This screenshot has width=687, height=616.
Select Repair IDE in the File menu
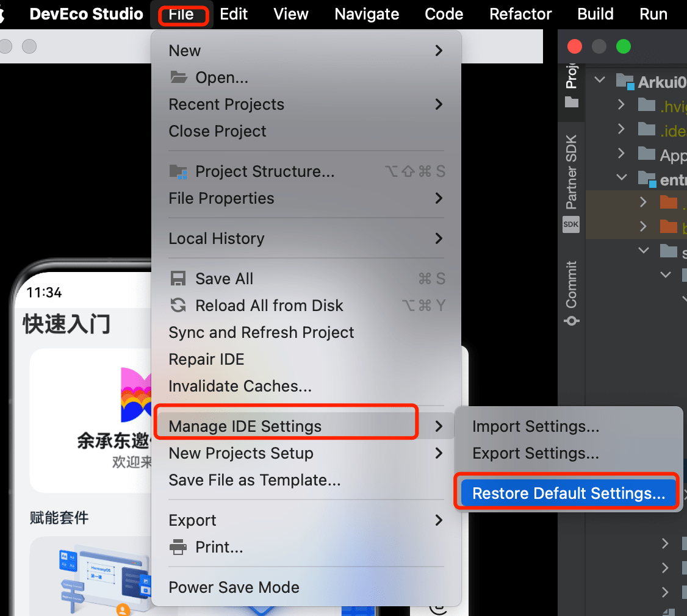(306, 359)
